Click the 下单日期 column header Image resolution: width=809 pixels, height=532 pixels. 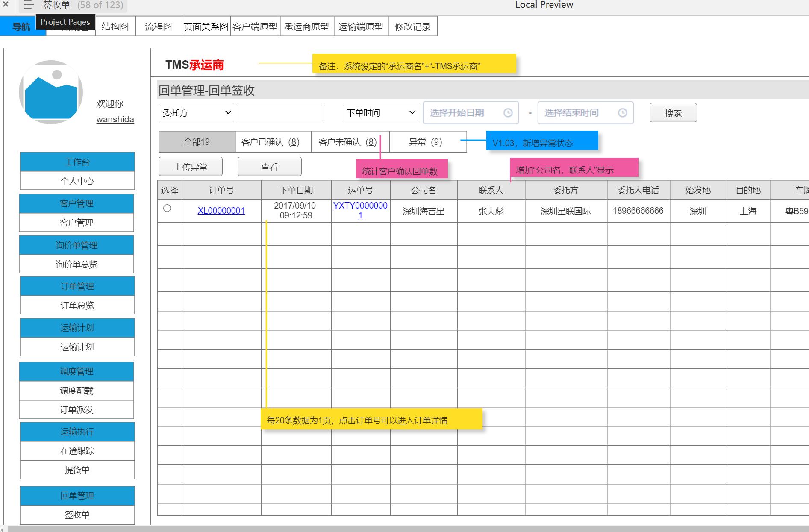(x=296, y=190)
